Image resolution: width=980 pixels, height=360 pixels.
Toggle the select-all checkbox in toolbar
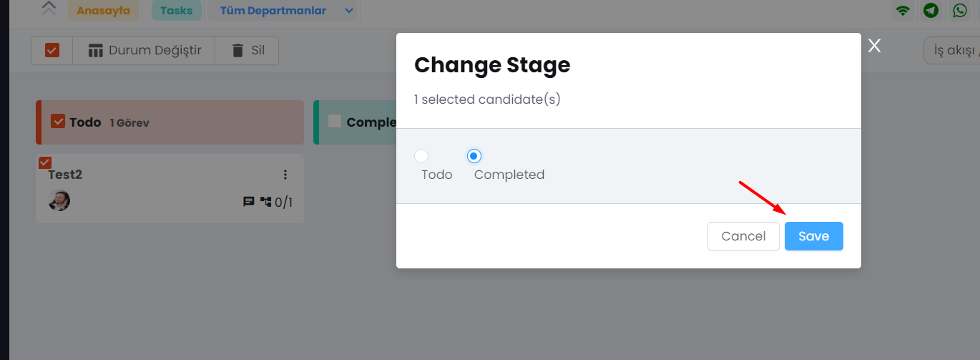[52, 51]
